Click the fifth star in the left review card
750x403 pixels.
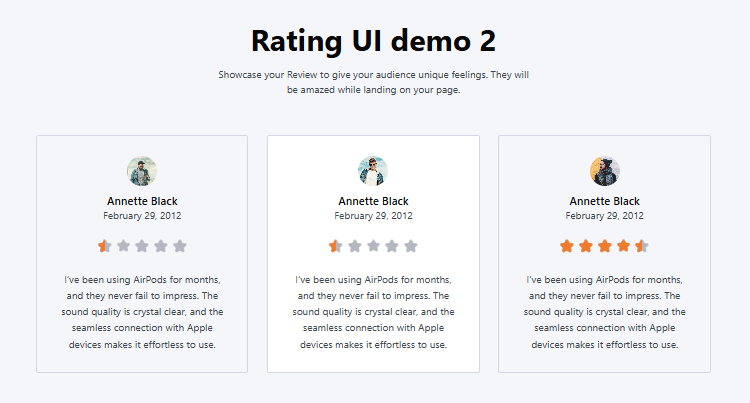(180, 246)
